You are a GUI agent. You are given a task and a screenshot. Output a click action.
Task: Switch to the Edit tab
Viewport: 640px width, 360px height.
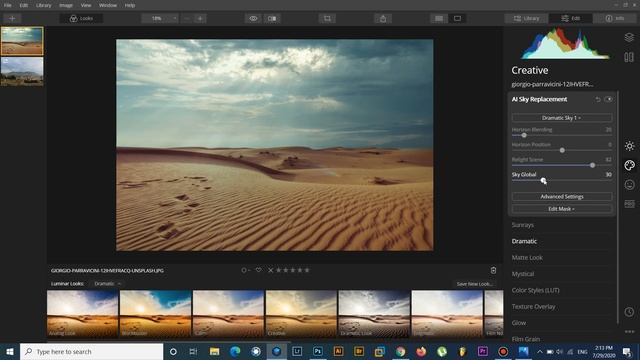(x=571, y=18)
